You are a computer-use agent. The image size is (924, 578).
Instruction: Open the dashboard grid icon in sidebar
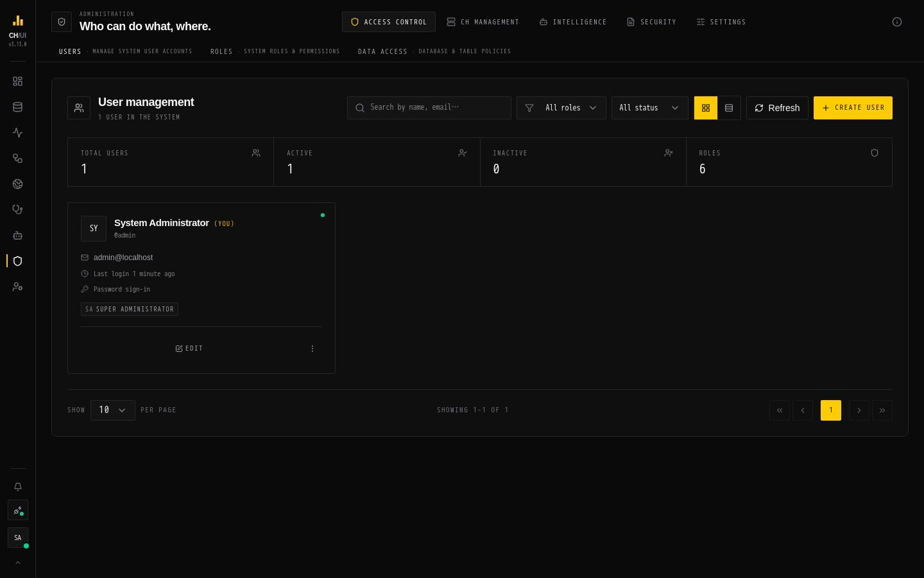pyautogui.click(x=17, y=82)
